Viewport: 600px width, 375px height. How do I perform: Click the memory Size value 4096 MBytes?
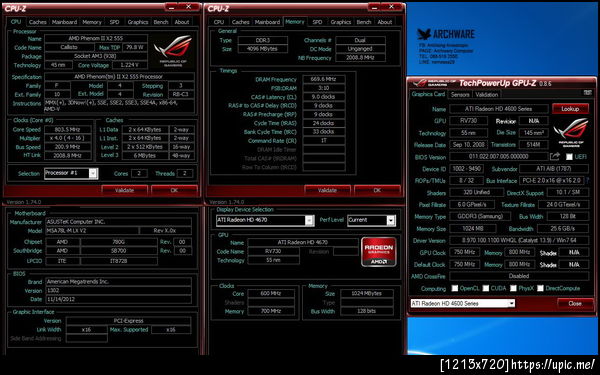(262, 49)
